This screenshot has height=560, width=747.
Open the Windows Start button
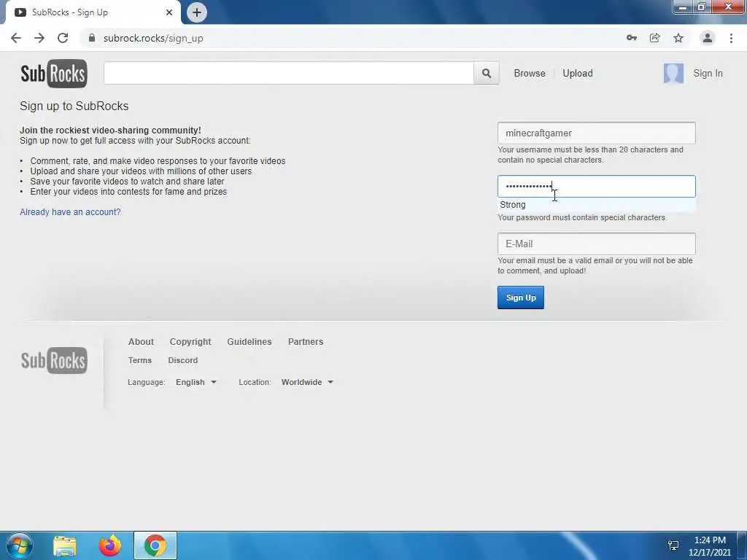click(19, 545)
